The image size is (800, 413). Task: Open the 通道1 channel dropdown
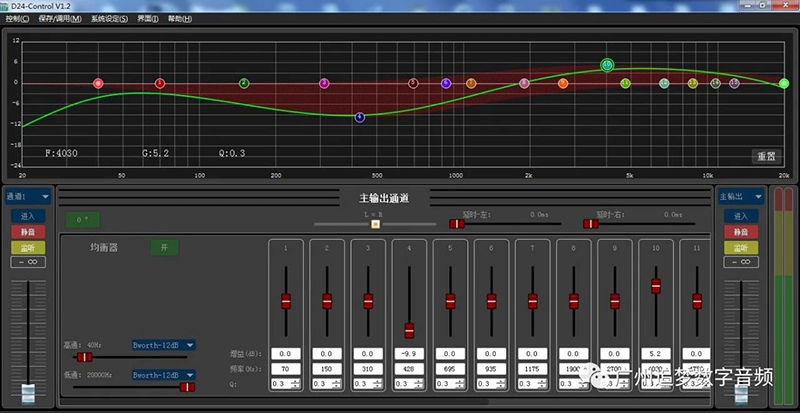tap(27, 197)
